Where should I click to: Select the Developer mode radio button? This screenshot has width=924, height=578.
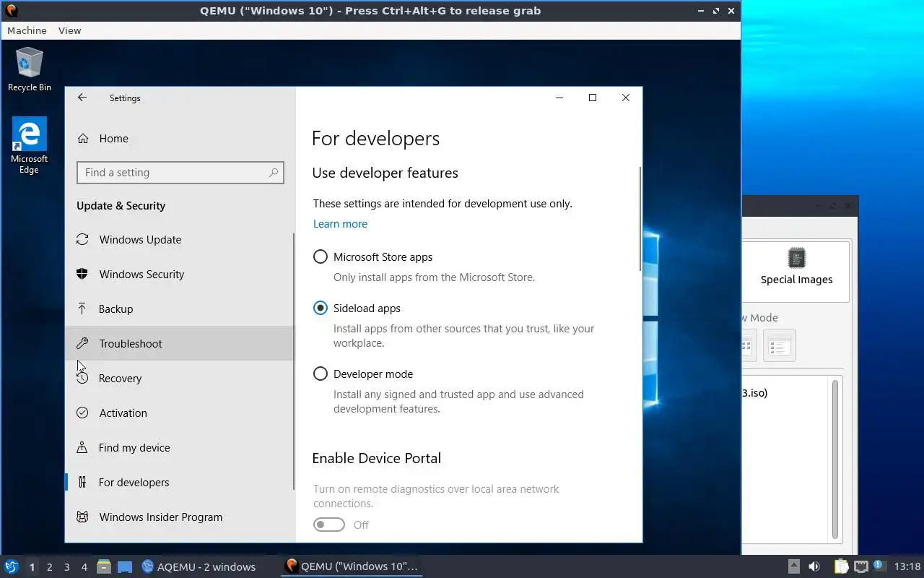[x=321, y=374]
